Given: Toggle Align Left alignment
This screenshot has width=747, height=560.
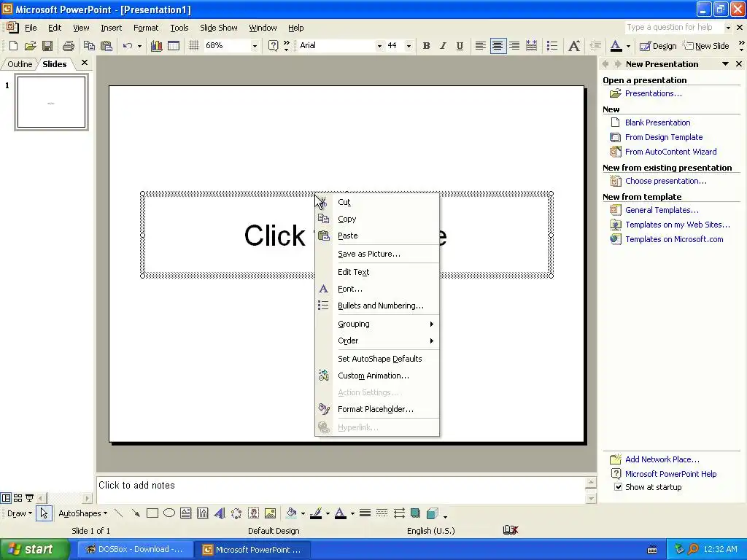Looking at the screenshot, I should click(x=481, y=46).
